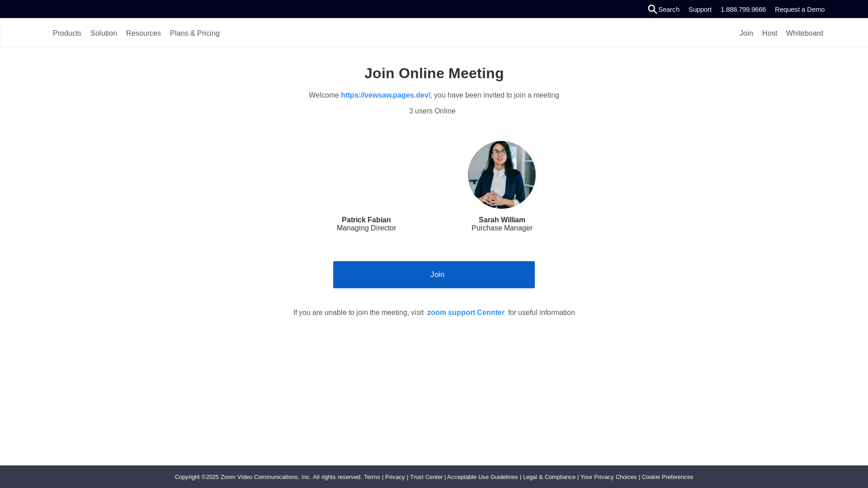The height and width of the screenshot is (488, 868).
Task: Open the Search text link
Action: [669, 9]
